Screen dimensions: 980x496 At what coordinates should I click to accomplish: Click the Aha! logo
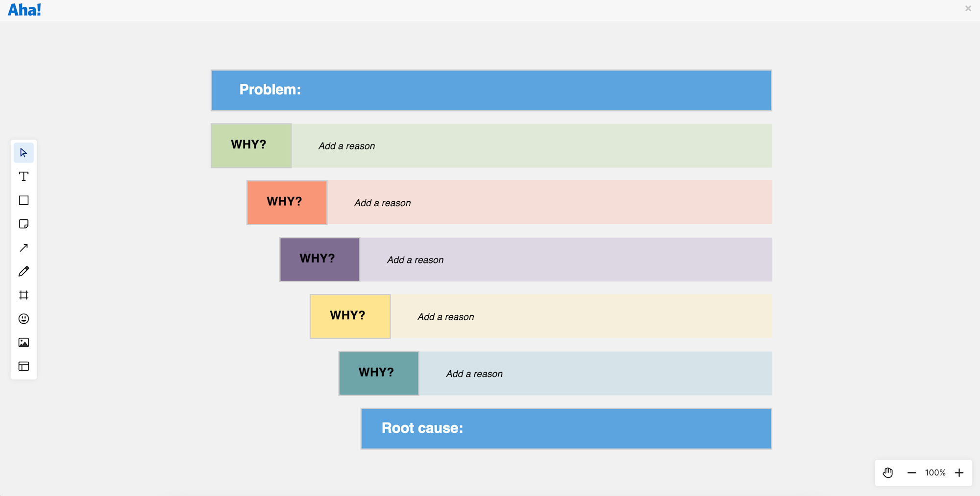pos(24,9)
